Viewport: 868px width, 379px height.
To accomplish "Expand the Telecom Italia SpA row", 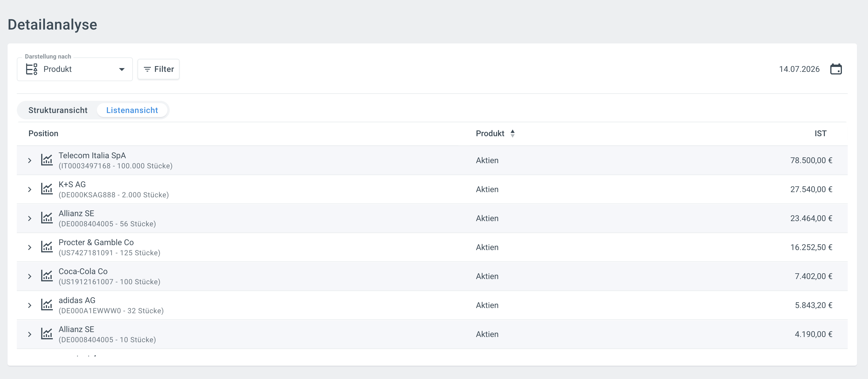I will tap(30, 160).
